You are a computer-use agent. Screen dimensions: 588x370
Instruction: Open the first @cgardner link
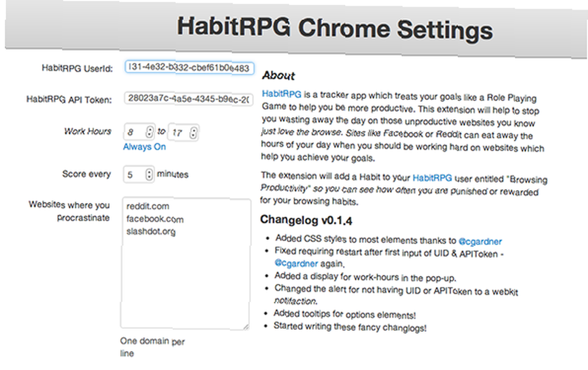click(480, 241)
